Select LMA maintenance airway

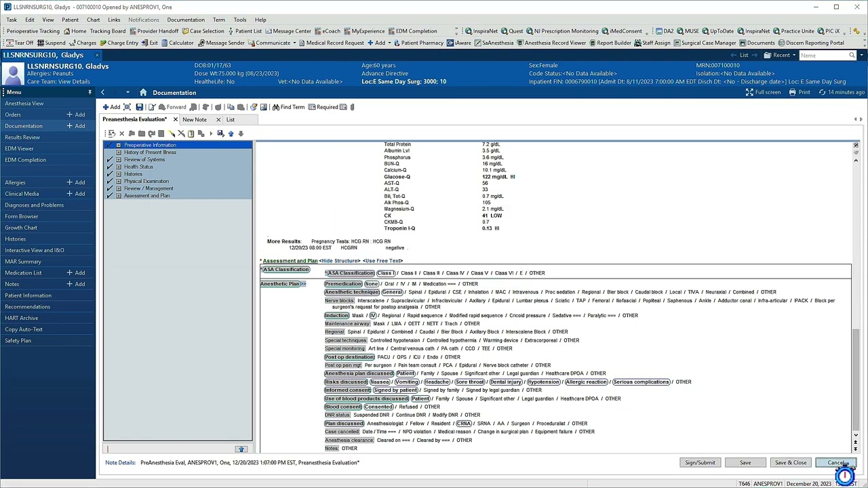(396, 324)
